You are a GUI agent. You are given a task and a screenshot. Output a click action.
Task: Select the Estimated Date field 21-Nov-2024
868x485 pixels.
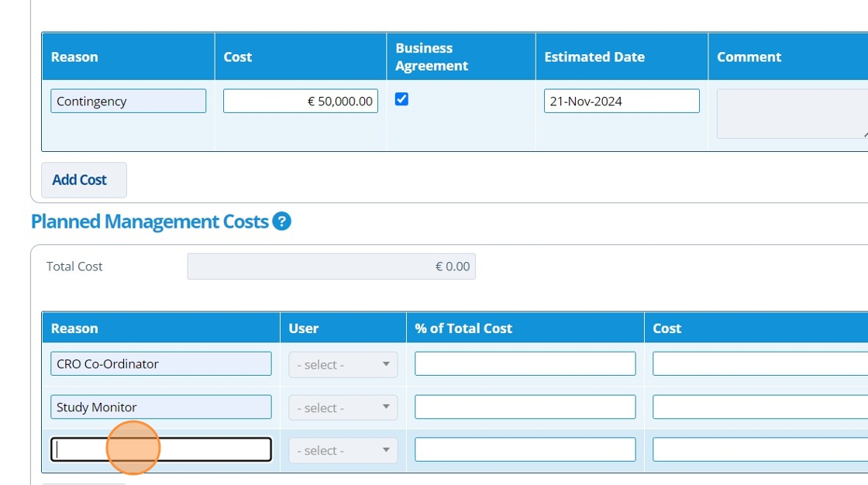point(622,101)
